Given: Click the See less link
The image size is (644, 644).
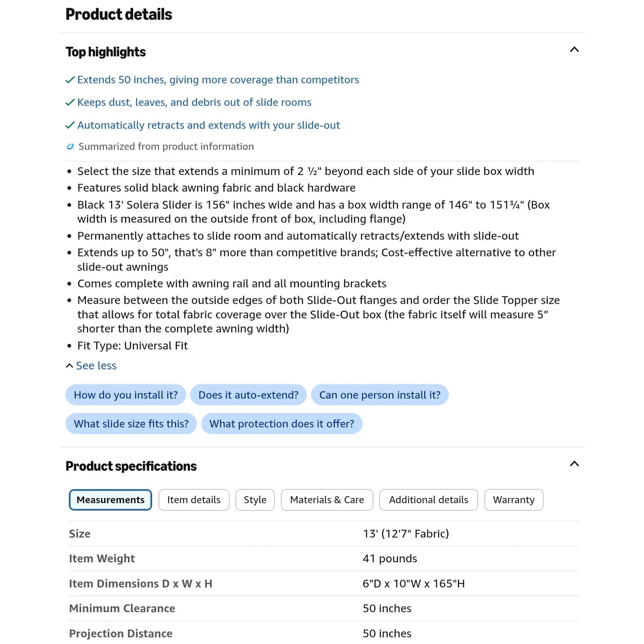Looking at the screenshot, I should (96, 365).
